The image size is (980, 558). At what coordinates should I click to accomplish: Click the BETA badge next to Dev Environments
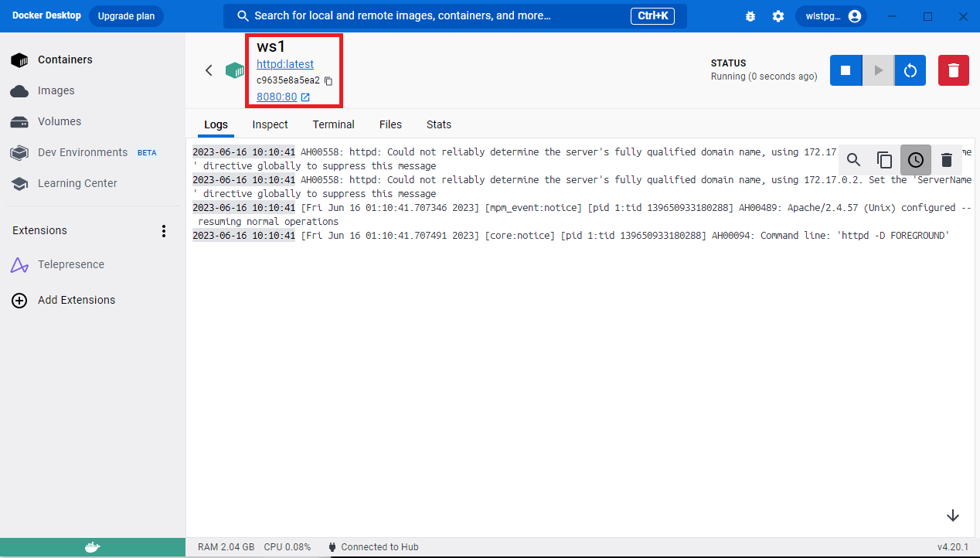point(147,153)
